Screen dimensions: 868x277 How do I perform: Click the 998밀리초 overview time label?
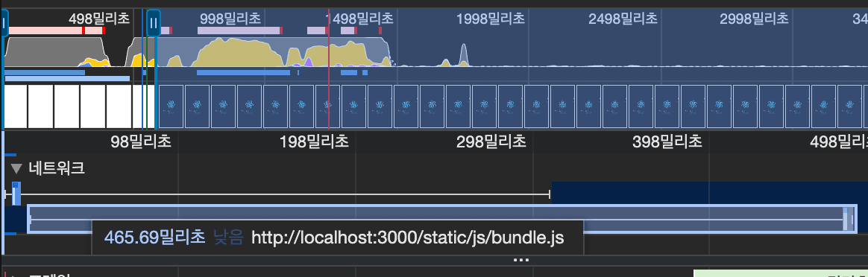pos(230,19)
